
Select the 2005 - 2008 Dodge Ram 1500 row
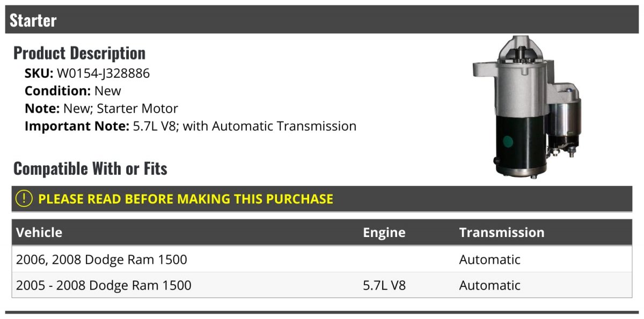tap(322, 285)
